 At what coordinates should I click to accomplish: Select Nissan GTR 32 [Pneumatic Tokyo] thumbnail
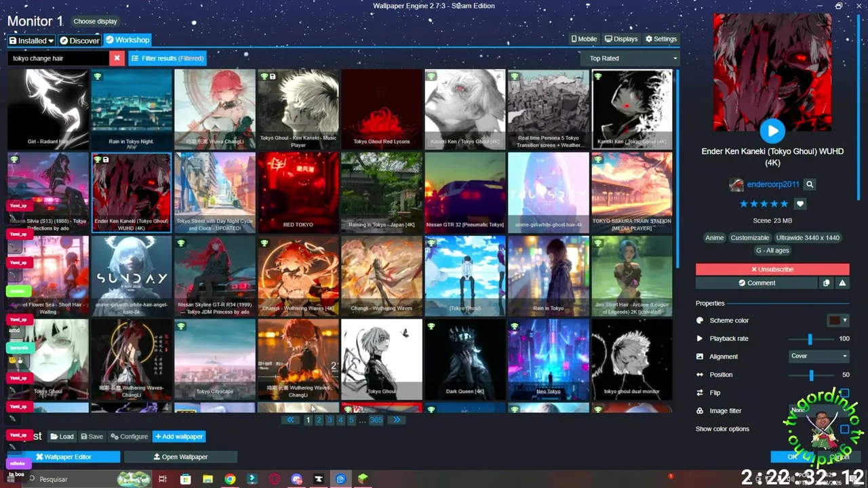point(465,192)
